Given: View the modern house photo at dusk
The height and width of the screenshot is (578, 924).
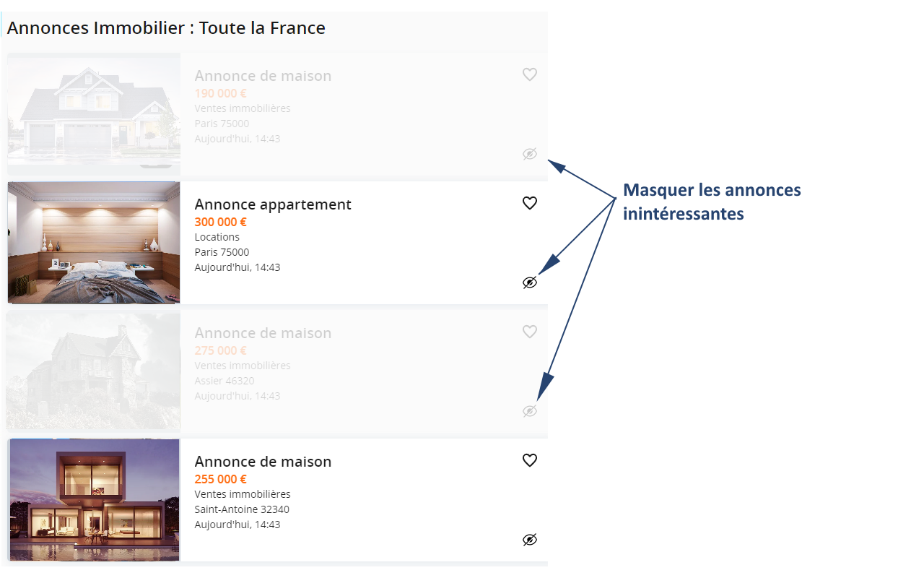Looking at the screenshot, I should click(94, 500).
